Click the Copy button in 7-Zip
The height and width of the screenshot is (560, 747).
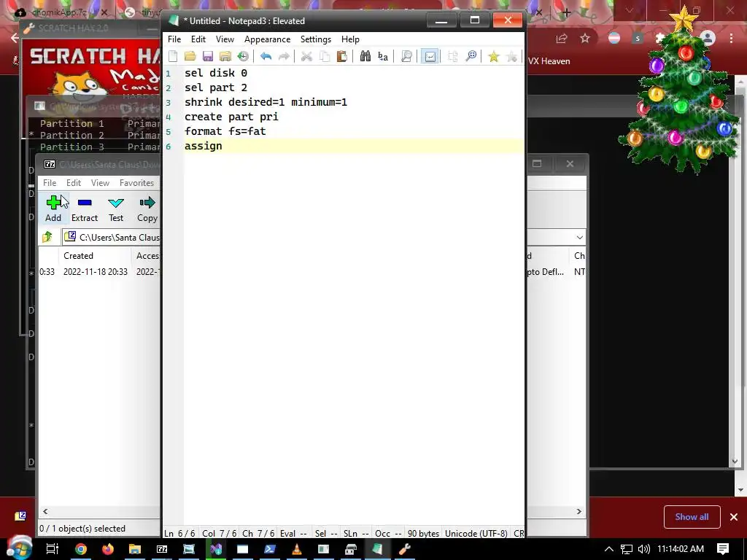147,209
